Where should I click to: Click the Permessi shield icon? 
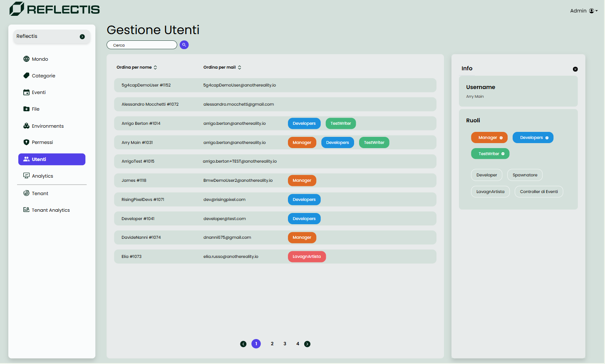26,142
